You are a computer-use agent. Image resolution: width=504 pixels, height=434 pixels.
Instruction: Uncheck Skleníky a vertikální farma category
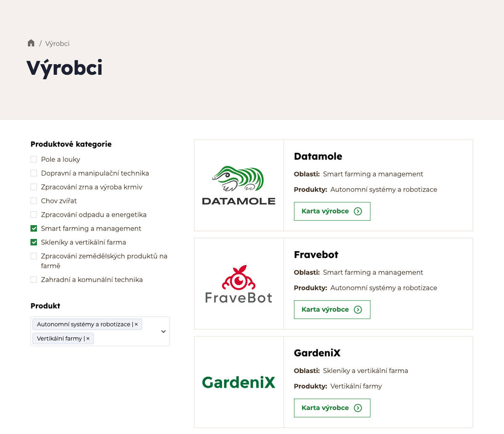click(34, 242)
